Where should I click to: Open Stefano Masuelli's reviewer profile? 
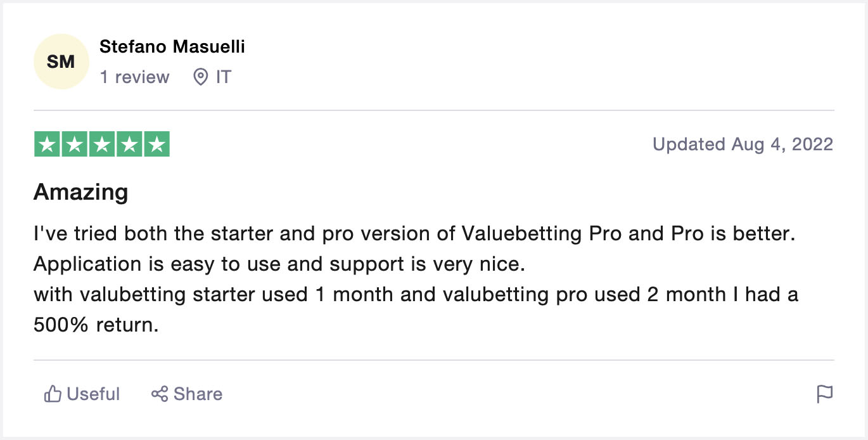coord(172,46)
